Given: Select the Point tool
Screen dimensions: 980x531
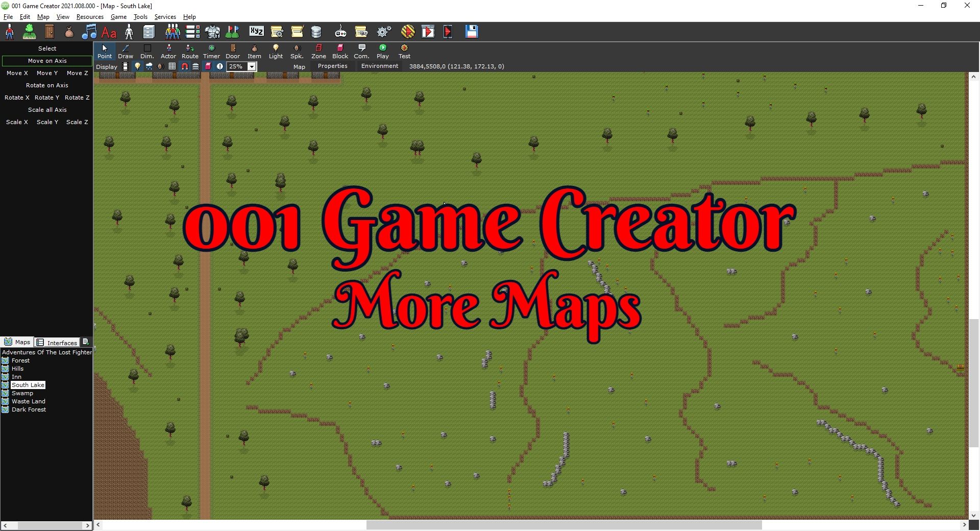Looking at the screenshot, I should pos(105,52).
